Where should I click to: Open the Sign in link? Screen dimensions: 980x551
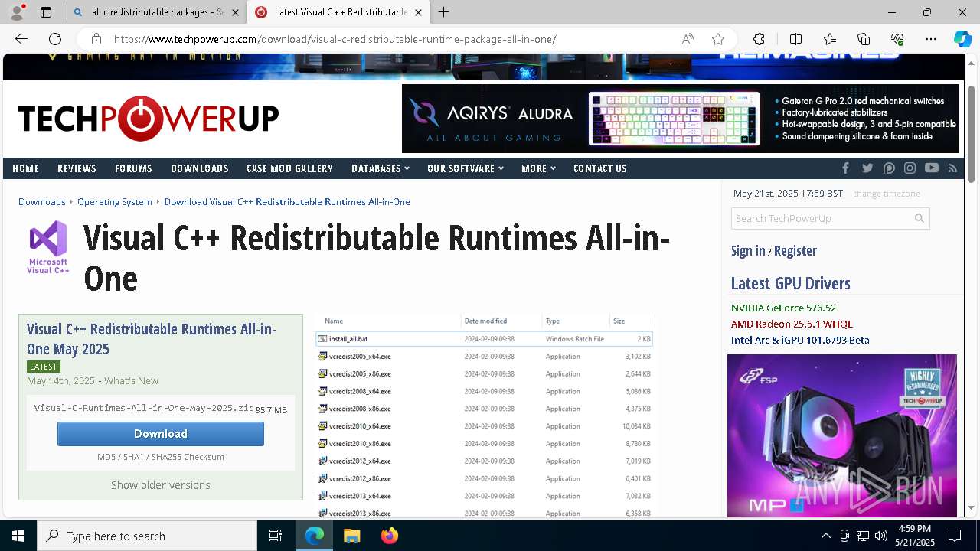748,251
